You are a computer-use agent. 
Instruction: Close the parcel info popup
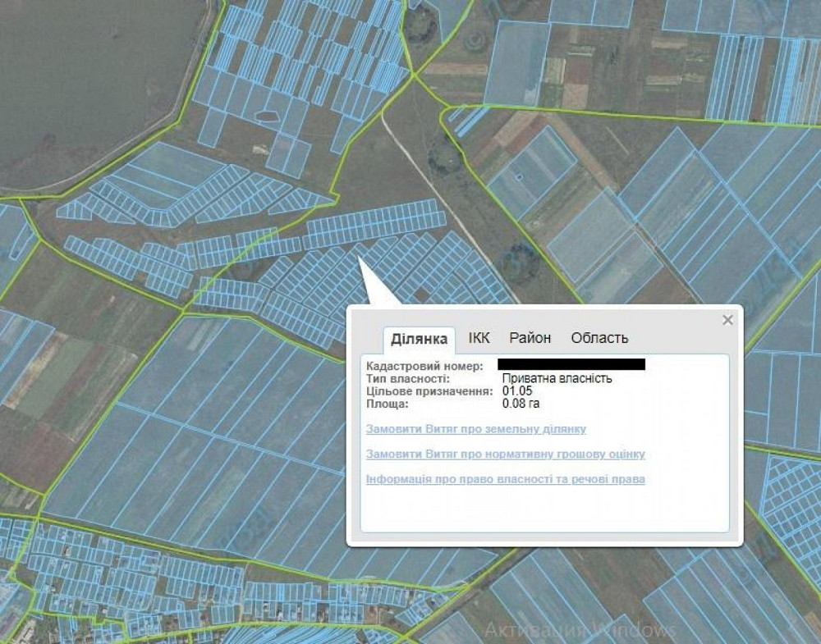727,320
